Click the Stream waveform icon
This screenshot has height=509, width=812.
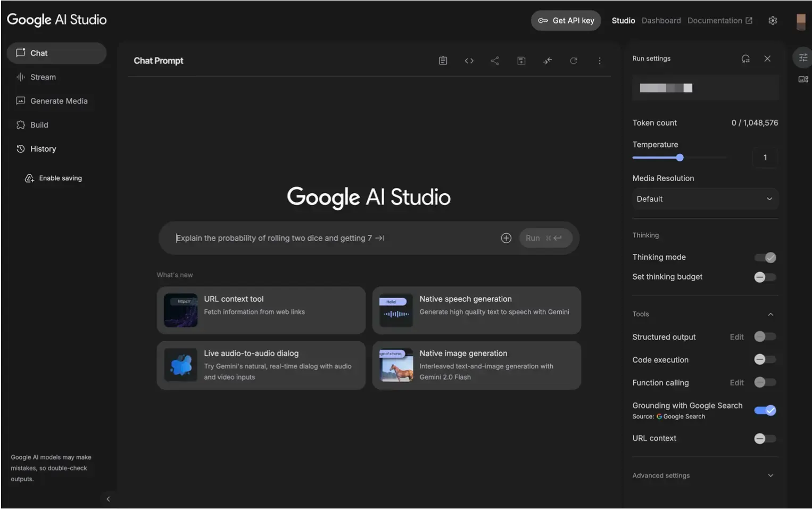pyautogui.click(x=21, y=77)
